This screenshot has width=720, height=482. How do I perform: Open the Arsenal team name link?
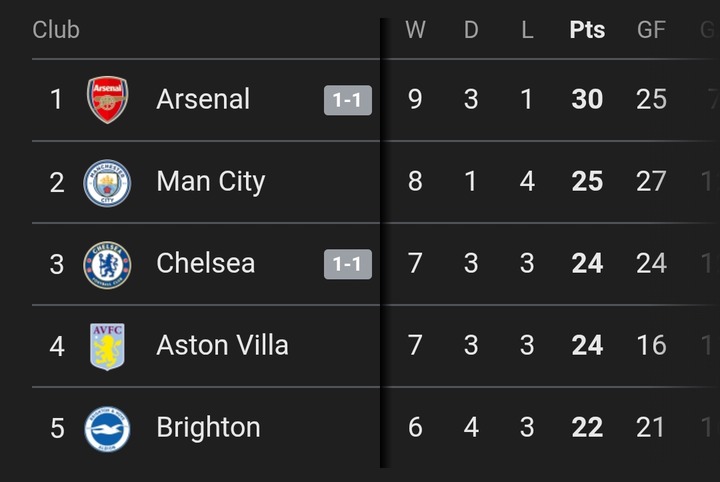click(x=203, y=99)
